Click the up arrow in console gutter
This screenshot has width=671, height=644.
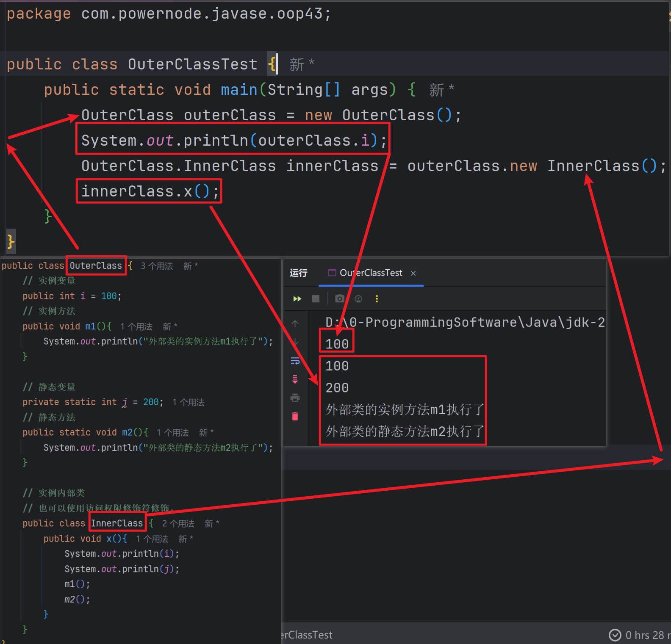295,323
